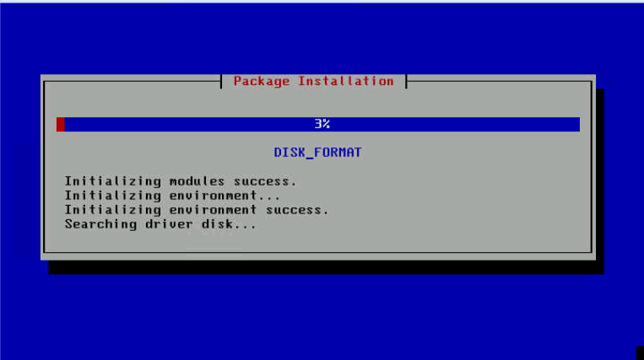Click the black drop shadow under the dialog

click(326, 267)
